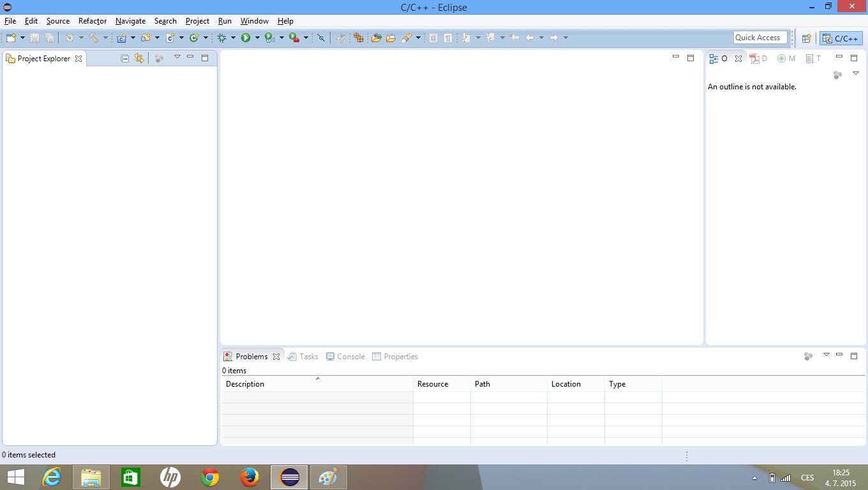Screen dimensions: 868x490
Task: Click the Build hammer icon
Action: (94, 38)
